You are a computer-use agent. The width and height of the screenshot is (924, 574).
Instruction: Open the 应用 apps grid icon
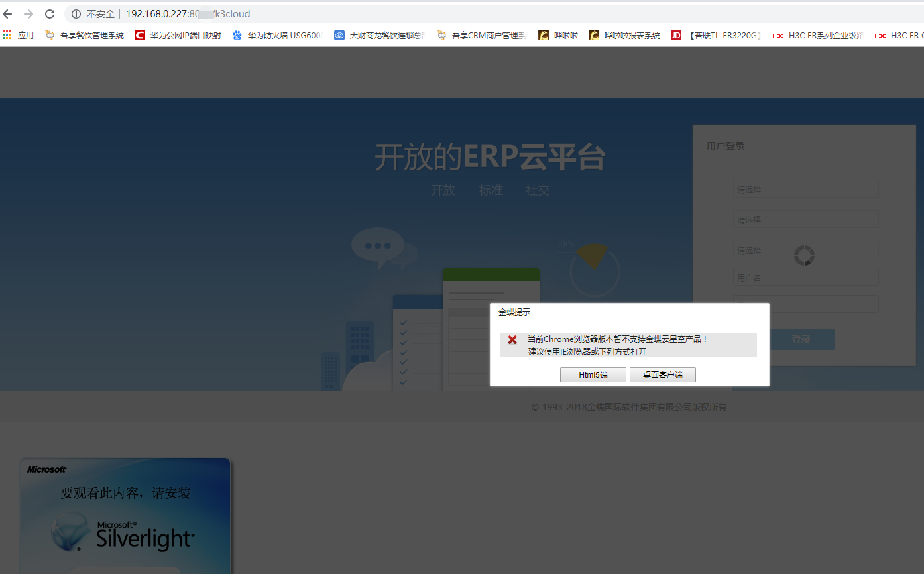point(7,35)
